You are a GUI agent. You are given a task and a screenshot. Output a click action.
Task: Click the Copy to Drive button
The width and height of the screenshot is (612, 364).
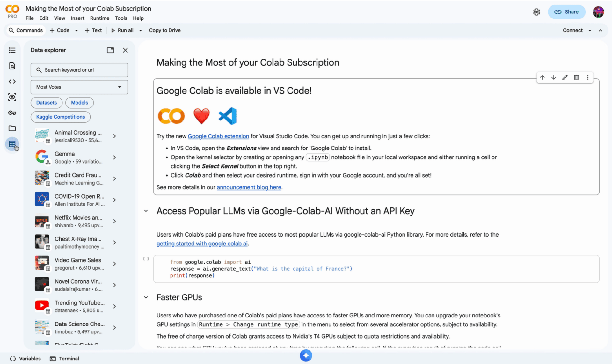point(165,30)
